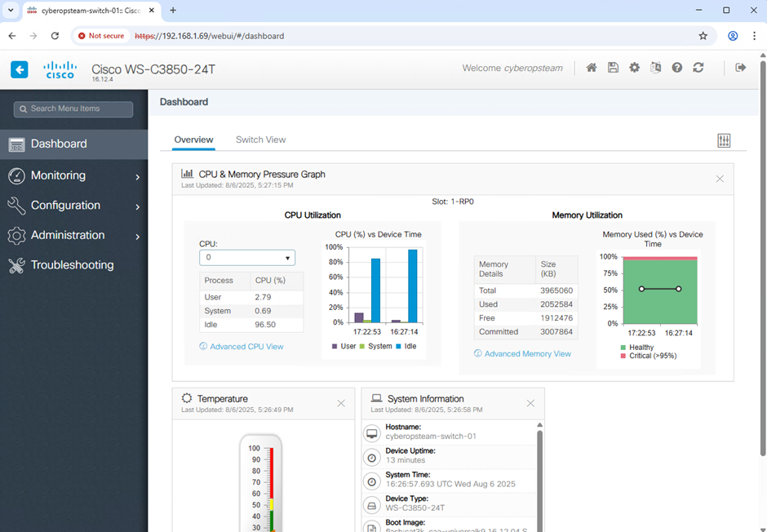
Task: Toggle the Critical (>95%) memory legend entry
Action: click(x=649, y=356)
